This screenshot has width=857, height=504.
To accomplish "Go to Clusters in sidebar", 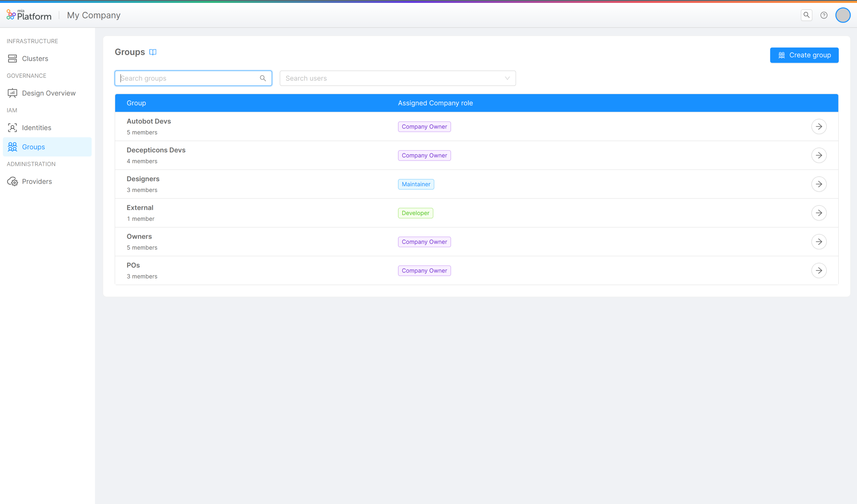I will 35,59.
